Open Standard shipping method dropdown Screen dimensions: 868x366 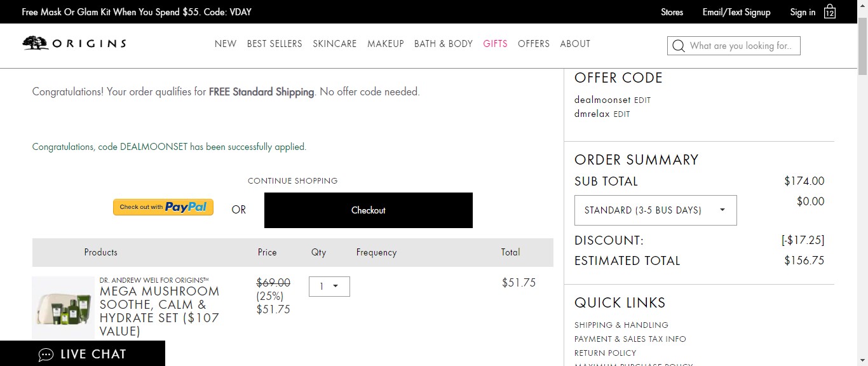(x=656, y=210)
